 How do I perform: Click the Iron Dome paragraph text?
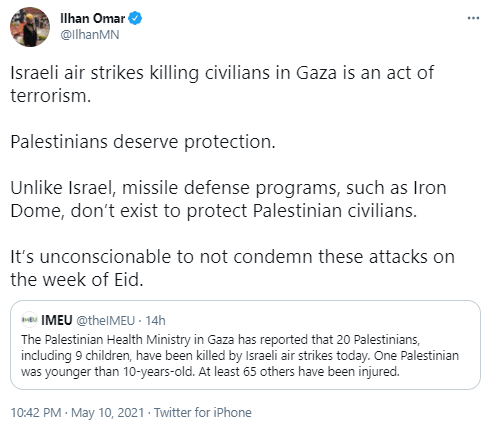click(228, 199)
